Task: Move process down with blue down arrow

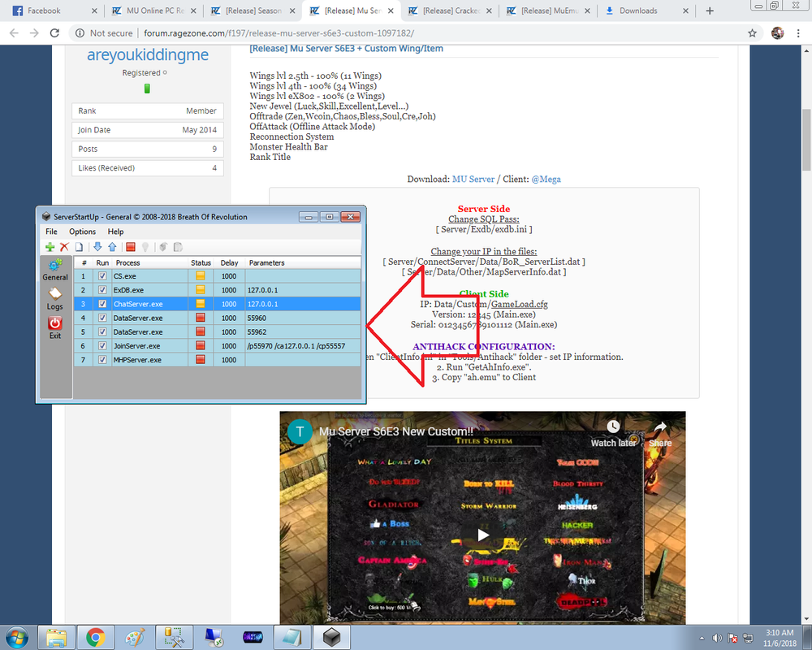Action: (x=97, y=247)
